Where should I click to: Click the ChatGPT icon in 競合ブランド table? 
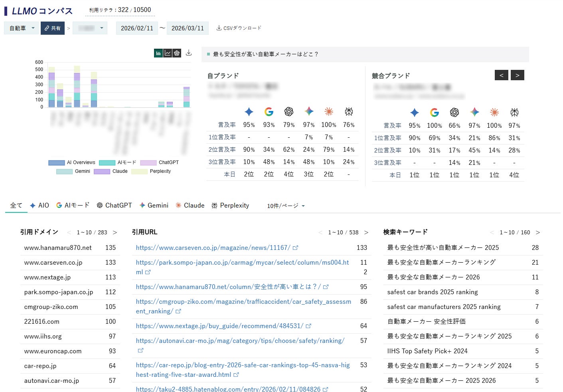click(x=454, y=113)
